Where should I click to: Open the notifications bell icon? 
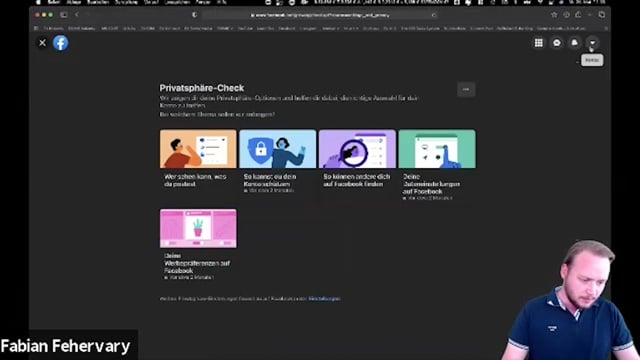(x=575, y=43)
